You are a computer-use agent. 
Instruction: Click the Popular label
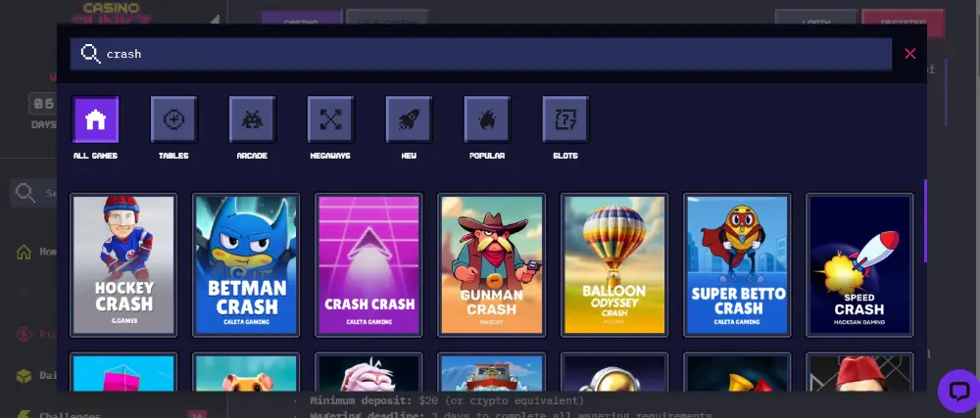point(487,156)
